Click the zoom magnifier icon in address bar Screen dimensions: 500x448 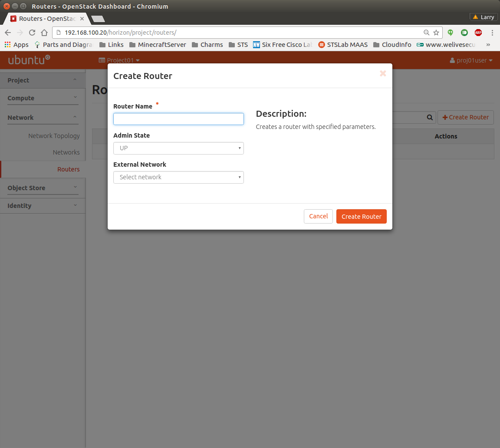click(x=427, y=33)
